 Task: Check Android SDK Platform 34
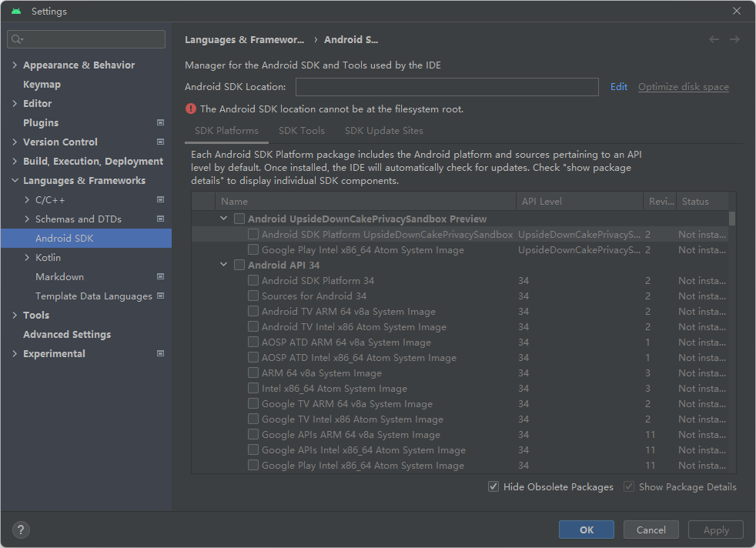click(253, 280)
